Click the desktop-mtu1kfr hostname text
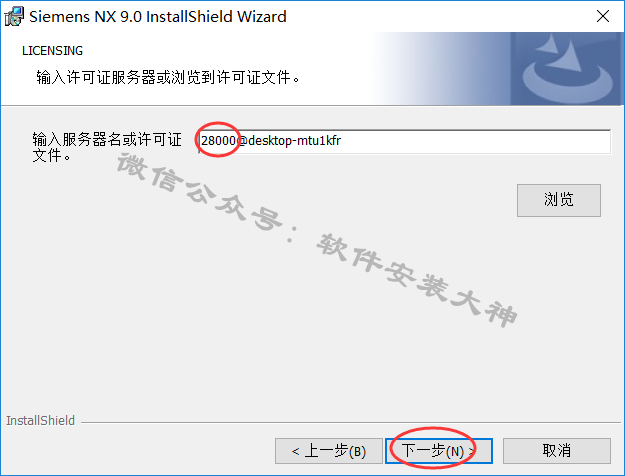Viewport: 625px width, 476px height. [295, 141]
